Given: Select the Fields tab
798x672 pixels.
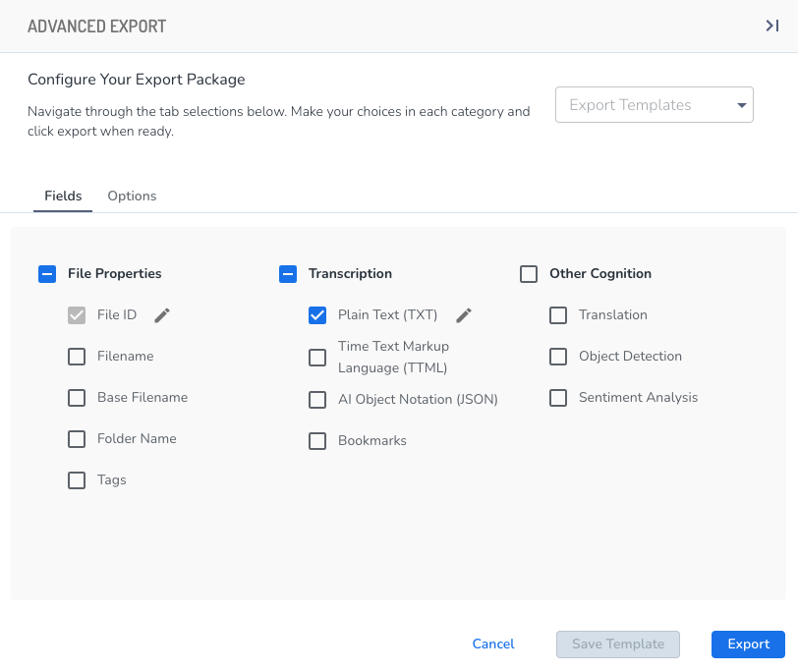Looking at the screenshot, I should 63,196.
